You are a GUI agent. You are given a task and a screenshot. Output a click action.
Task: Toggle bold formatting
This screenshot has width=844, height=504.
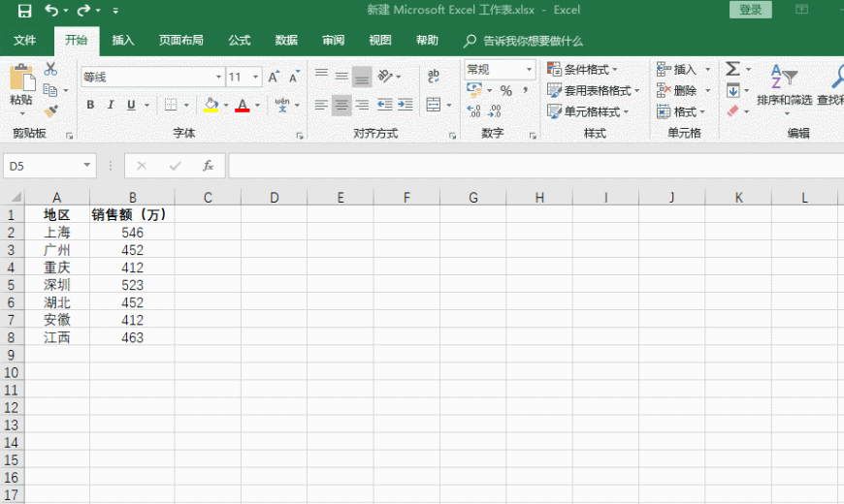point(90,105)
